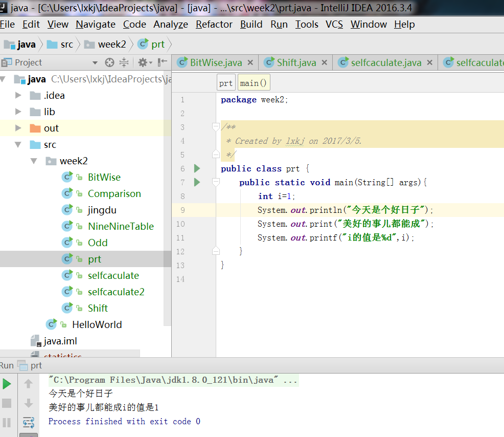This screenshot has width=504, height=437.
Task: Click the prt class crumb above editor
Action: (x=225, y=83)
